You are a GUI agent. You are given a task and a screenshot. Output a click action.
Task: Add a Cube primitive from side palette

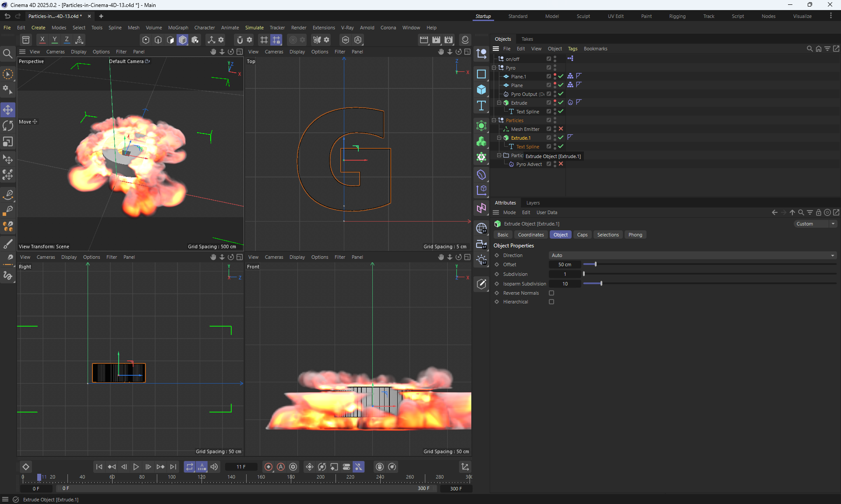tap(481, 90)
